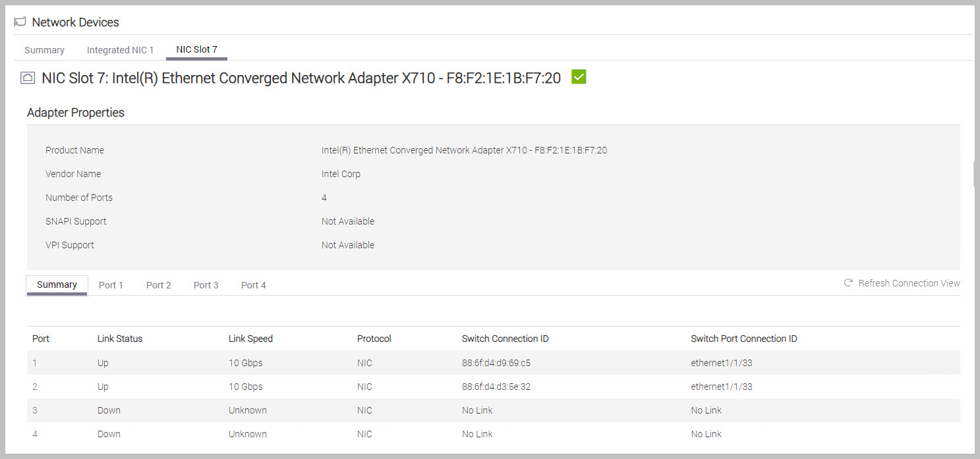
Task: Click the Link Speed column header
Action: tap(250, 338)
